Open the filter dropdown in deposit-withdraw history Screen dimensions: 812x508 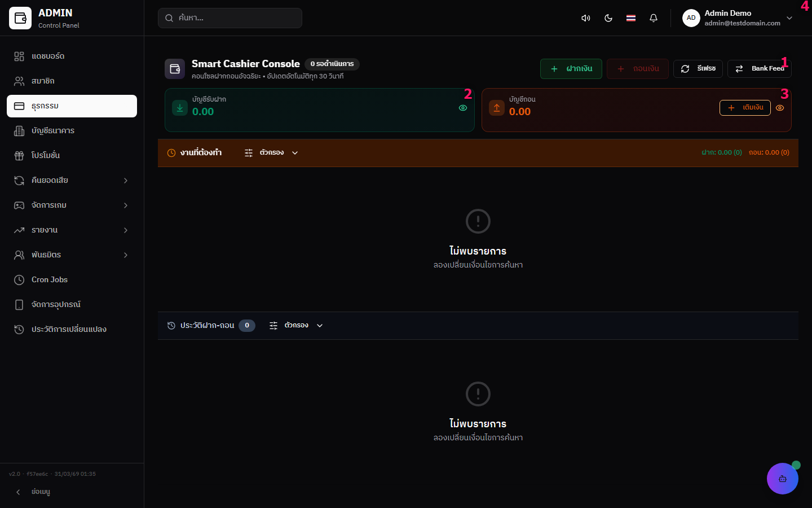pos(296,326)
